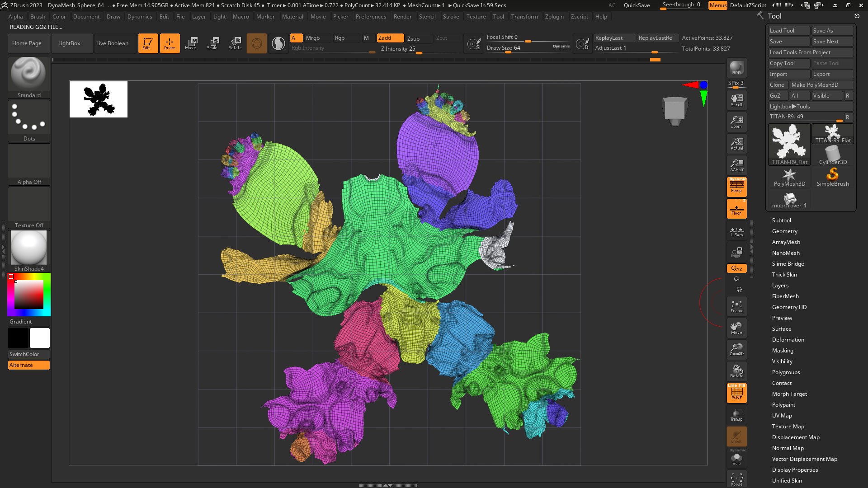Viewport: 868px width, 488px height.
Task: Click the right shelf Move view icon
Action: pyautogui.click(x=736, y=328)
